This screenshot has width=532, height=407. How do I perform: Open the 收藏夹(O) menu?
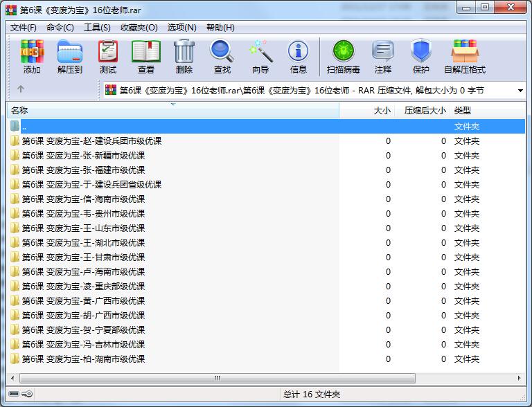point(139,28)
